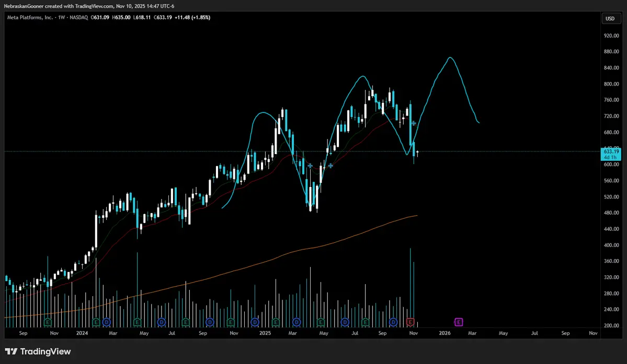Click the September 2024 blue dividend marker

(x=210, y=322)
